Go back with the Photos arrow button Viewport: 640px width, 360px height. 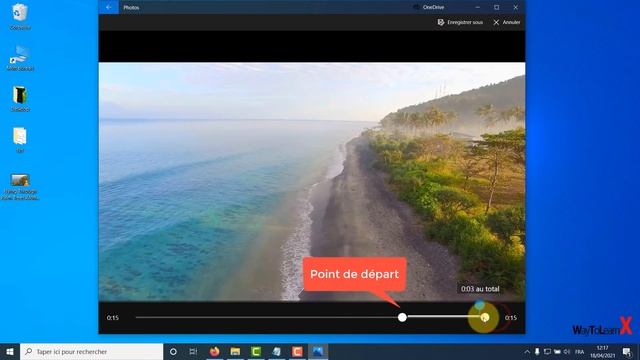click(x=109, y=7)
